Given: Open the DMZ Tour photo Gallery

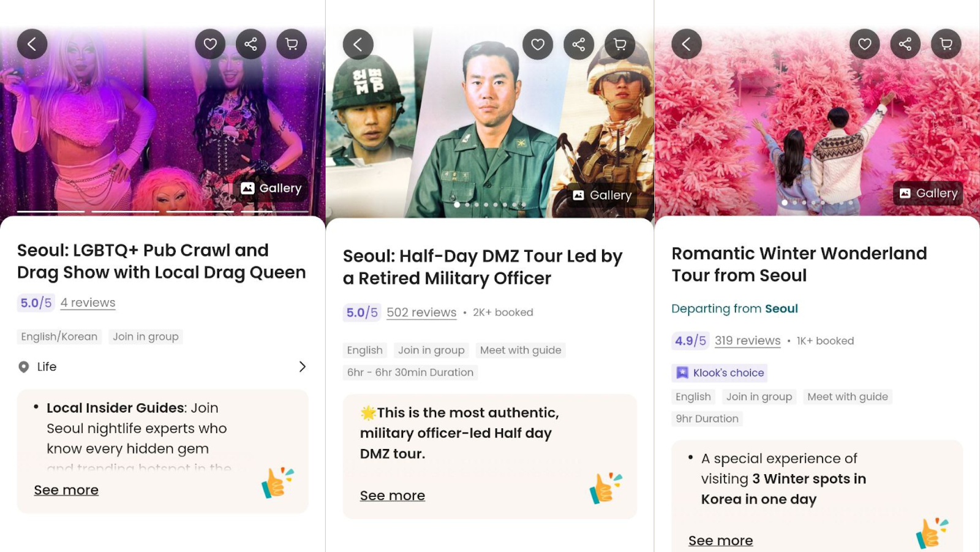Looking at the screenshot, I should 602,195.
